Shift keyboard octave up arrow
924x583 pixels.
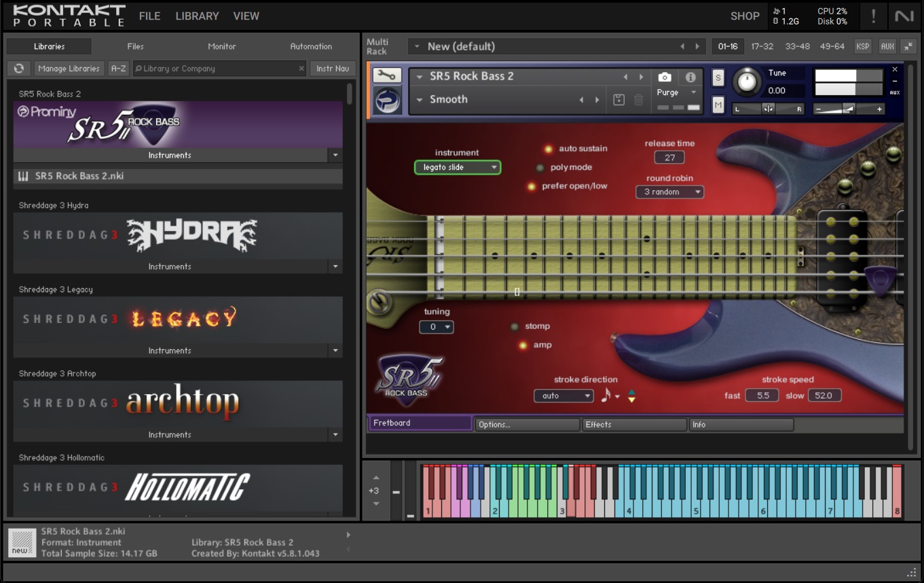(x=376, y=477)
